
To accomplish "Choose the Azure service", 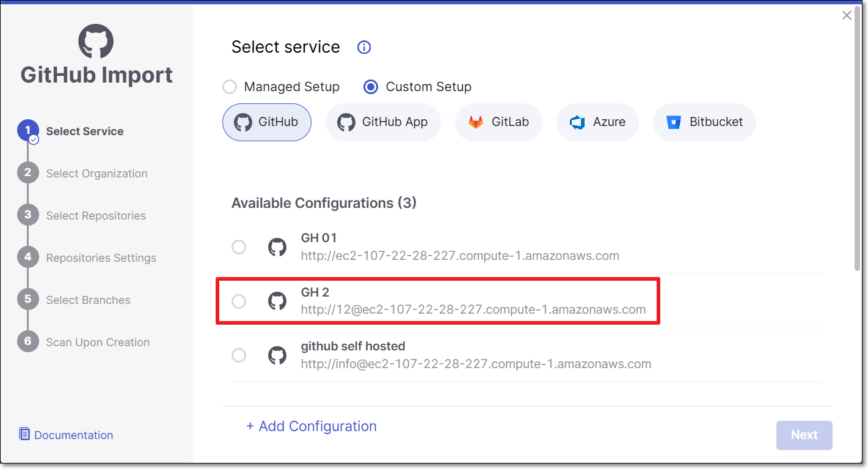I will tap(597, 122).
